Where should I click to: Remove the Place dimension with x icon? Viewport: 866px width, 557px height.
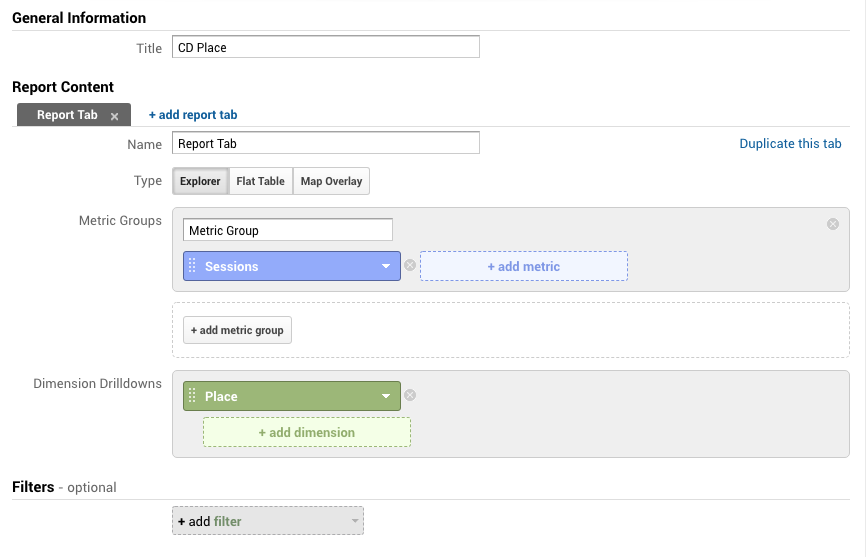[410, 396]
